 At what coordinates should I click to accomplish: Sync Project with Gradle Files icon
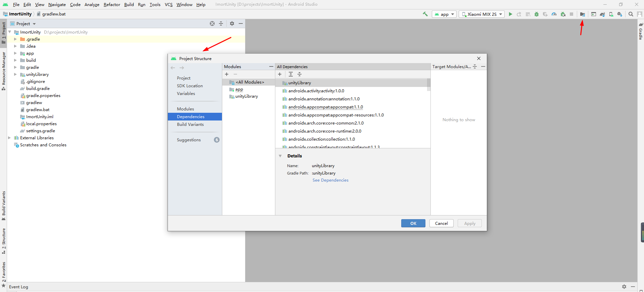pos(602,14)
